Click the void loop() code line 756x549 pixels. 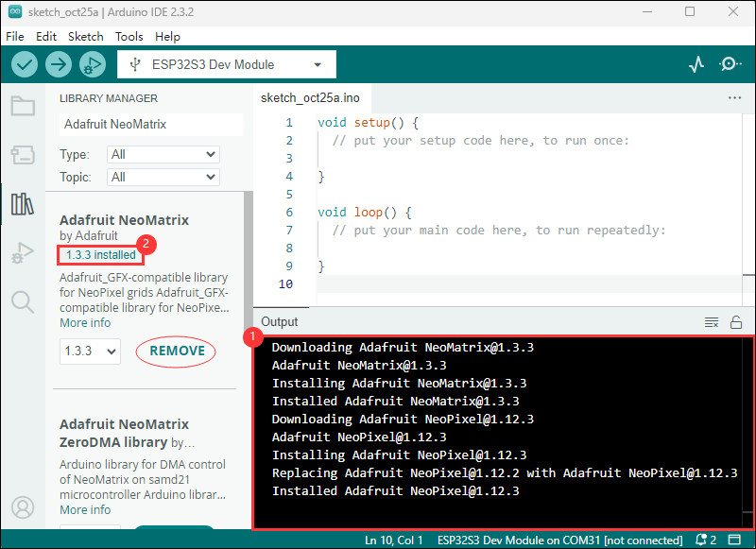[364, 212]
